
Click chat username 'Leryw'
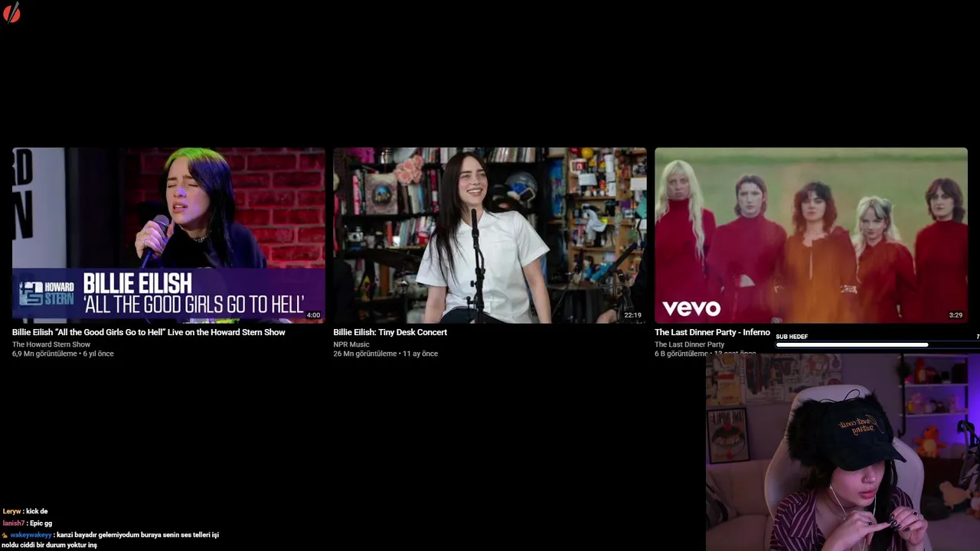tap(11, 511)
